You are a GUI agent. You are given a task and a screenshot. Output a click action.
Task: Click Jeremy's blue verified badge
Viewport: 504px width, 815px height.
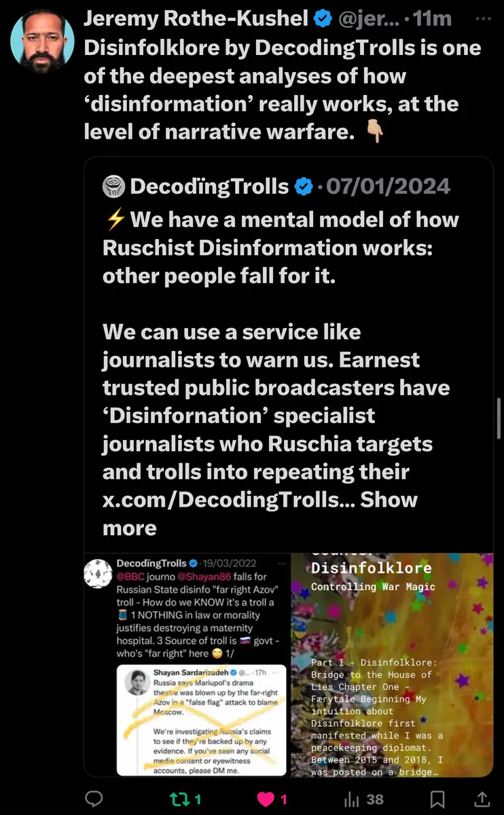(x=323, y=20)
